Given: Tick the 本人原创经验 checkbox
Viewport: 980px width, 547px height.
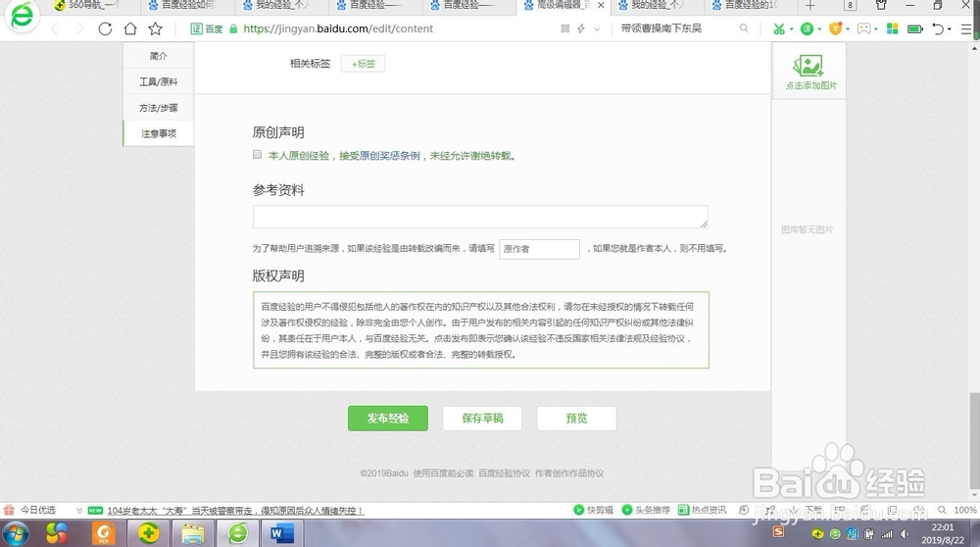Looking at the screenshot, I should tap(257, 155).
